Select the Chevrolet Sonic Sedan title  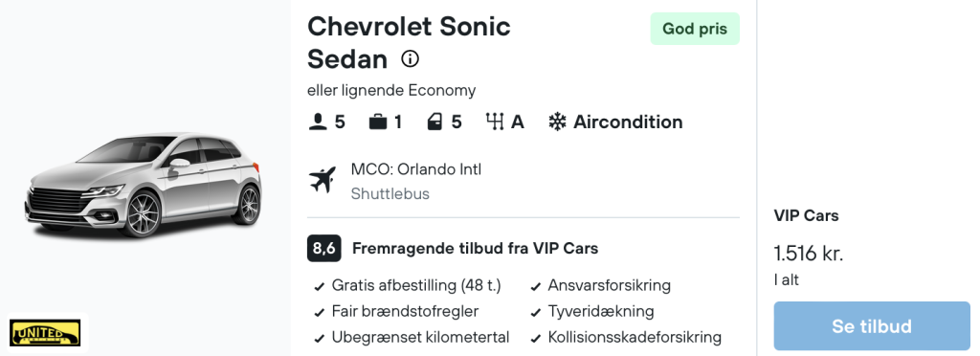[409, 43]
